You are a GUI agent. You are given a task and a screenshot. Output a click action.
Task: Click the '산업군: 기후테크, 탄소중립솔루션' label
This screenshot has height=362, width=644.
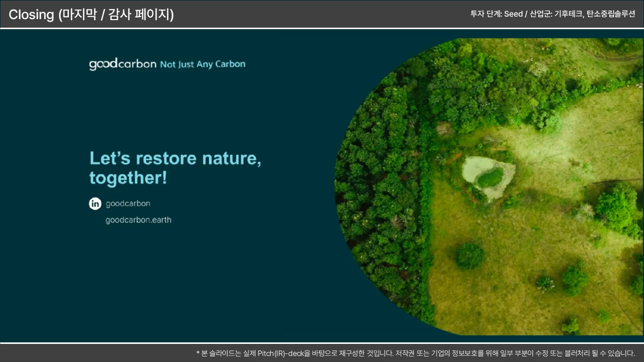[x=582, y=14]
